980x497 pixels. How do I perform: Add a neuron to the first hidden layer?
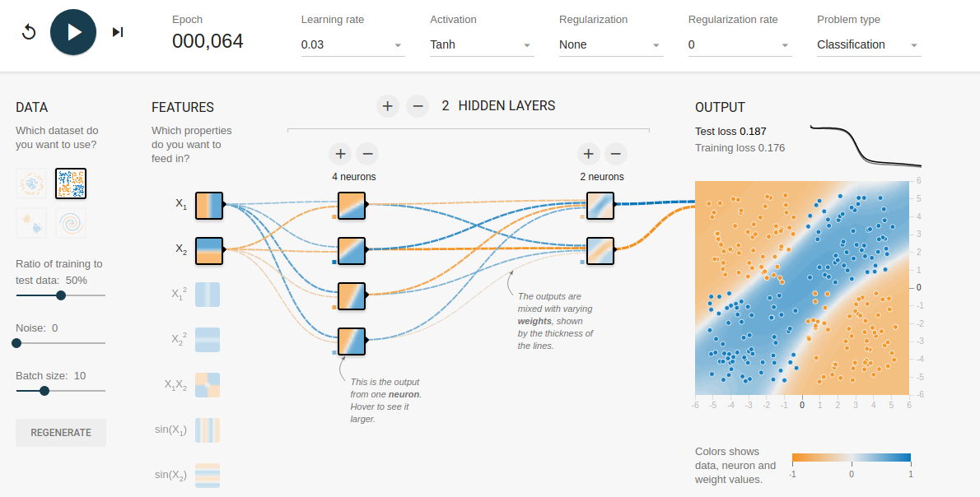point(340,154)
